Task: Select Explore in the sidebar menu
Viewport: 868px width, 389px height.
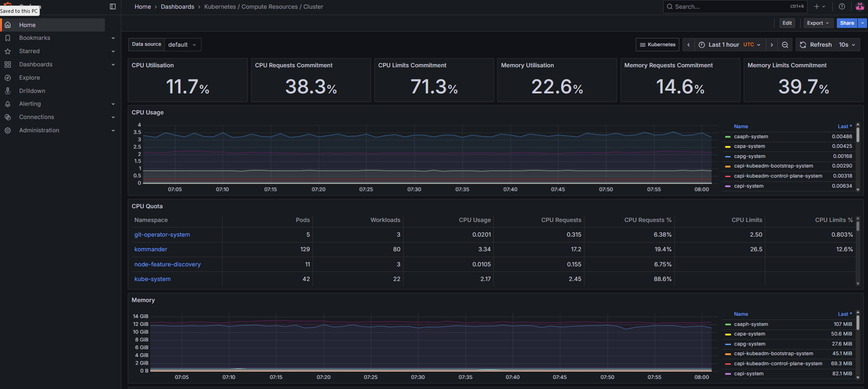Action: pyautogui.click(x=29, y=78)
